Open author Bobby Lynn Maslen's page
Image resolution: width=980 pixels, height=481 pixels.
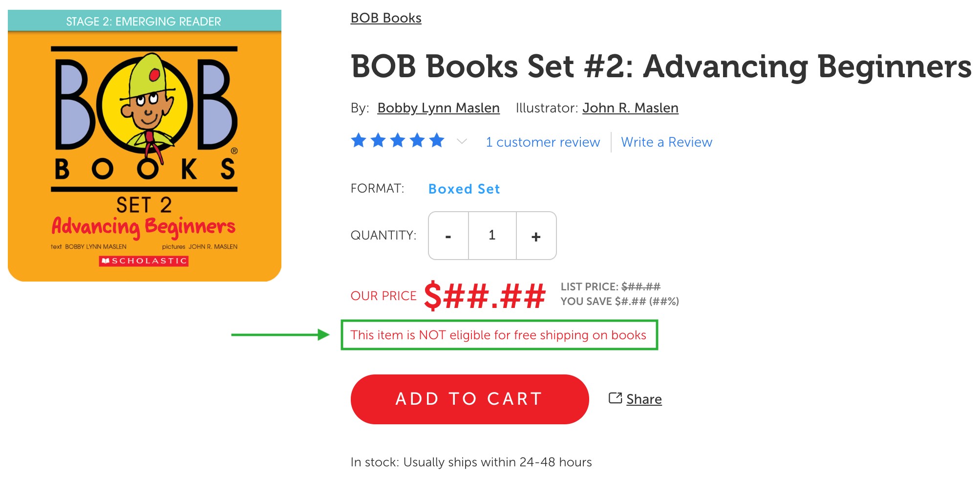[x=438, y=108]
